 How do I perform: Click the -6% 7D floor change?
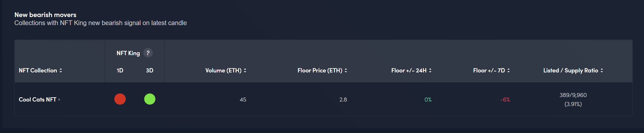[x=505, y=100]
